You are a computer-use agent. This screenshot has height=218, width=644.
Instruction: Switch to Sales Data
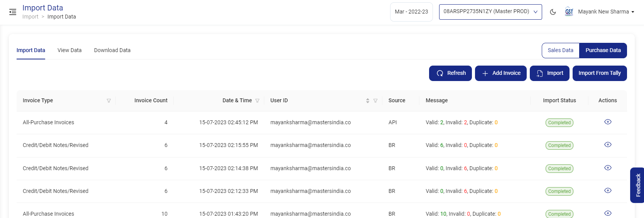pos(560,51)
